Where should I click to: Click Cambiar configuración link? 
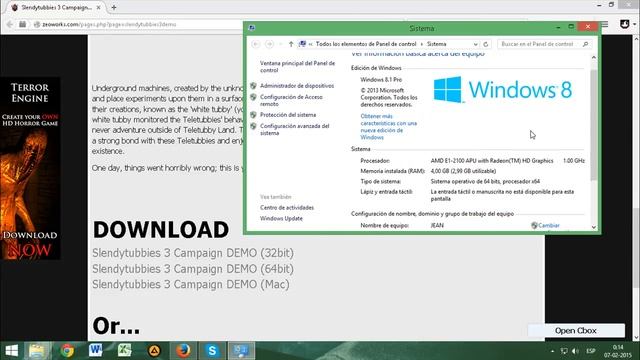coord(549,225)
